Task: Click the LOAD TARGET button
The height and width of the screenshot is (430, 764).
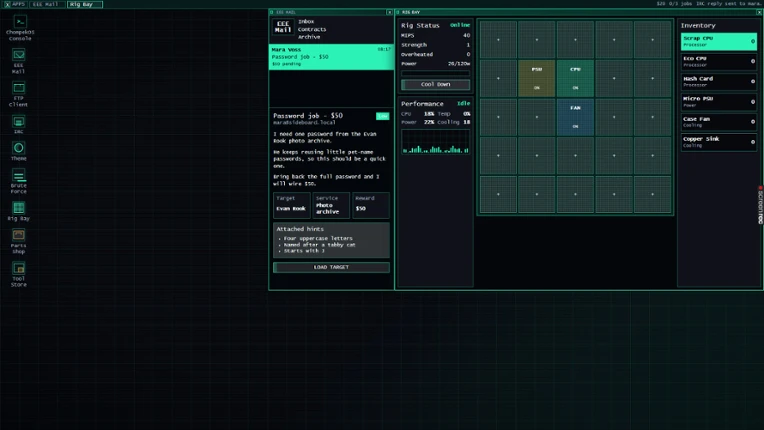Action: click(x=331, y=267)
